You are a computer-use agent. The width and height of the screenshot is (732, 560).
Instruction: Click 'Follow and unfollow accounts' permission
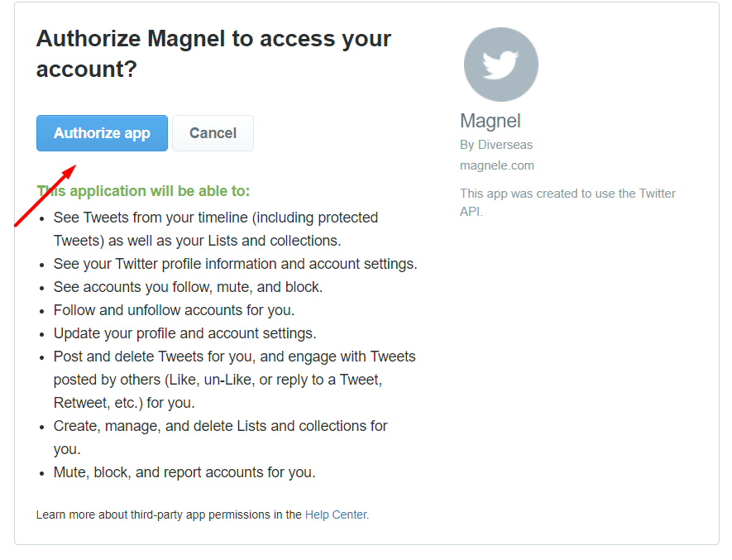click(x=175, y=310)
